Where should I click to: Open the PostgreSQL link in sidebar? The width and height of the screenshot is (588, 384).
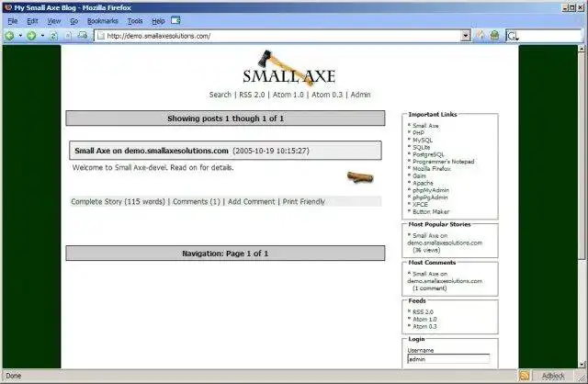pos(428,154)
